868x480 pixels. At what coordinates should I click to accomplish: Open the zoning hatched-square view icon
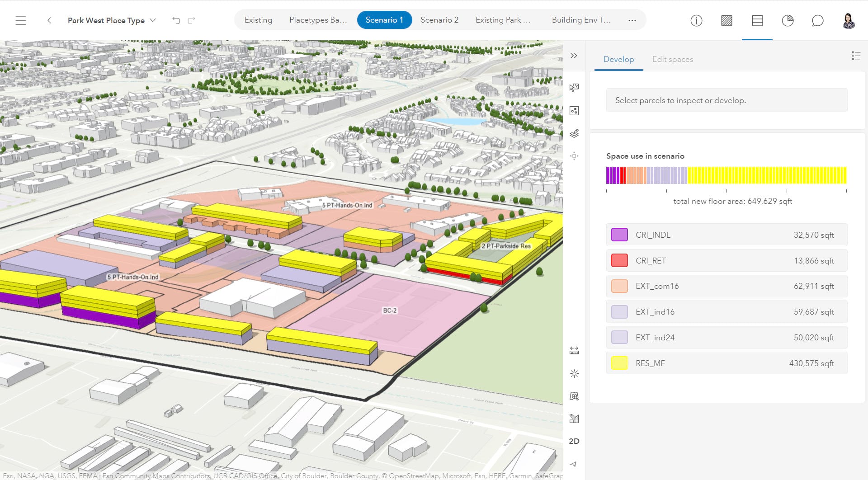(x=726, y=21)
